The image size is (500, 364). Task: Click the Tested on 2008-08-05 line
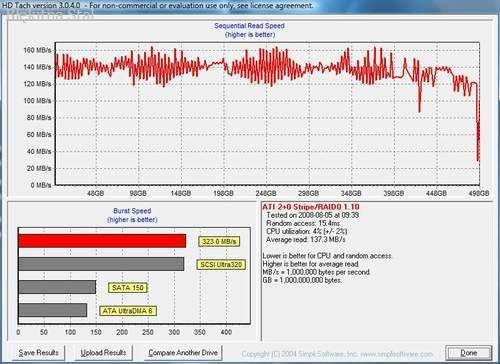312,215
